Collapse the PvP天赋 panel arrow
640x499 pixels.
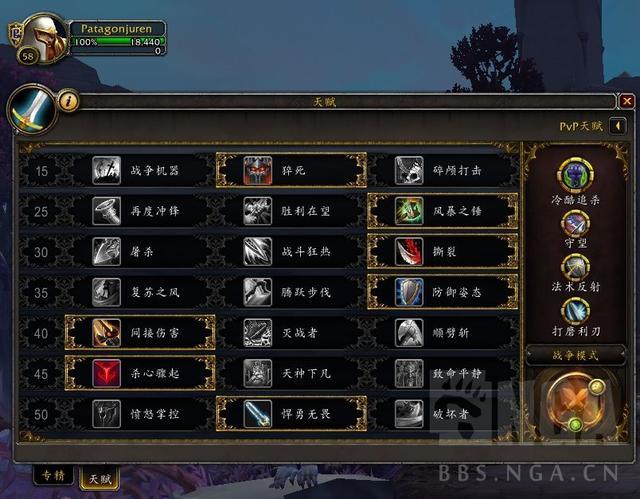coord(618,126)
